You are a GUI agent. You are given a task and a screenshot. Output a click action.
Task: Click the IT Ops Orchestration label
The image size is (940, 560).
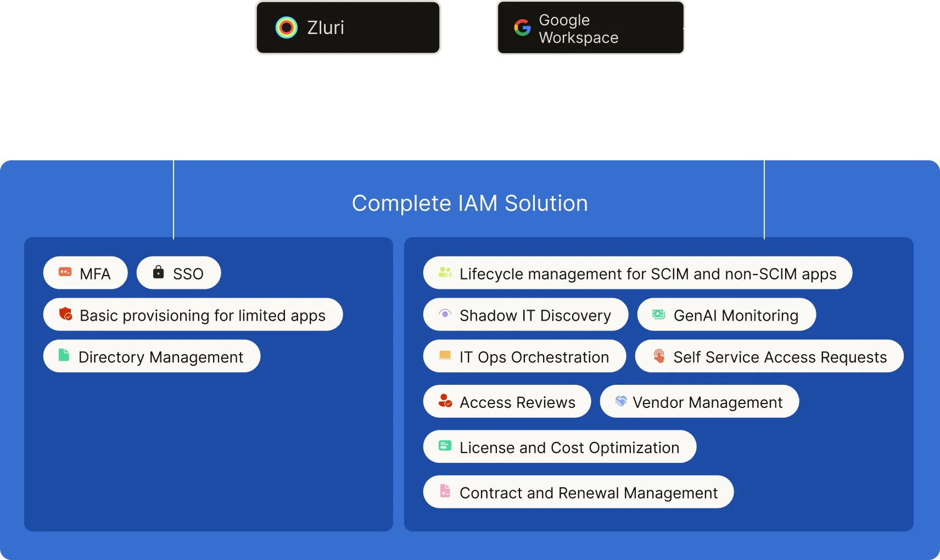[534, 357]
